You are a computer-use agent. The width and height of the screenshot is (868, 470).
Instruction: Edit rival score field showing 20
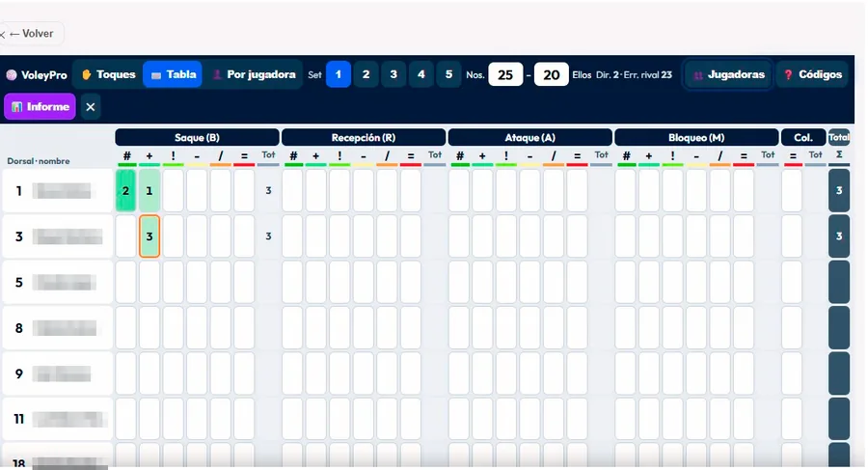click(x=552, y=75)
